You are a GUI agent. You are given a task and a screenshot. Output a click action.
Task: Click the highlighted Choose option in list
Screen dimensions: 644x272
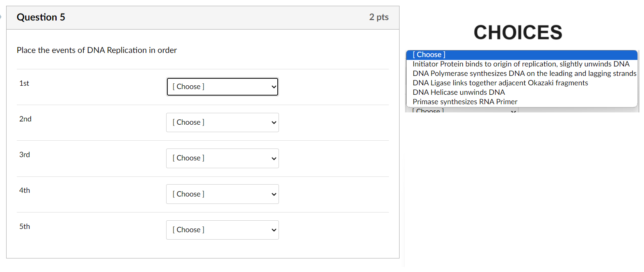pos(428,54)
